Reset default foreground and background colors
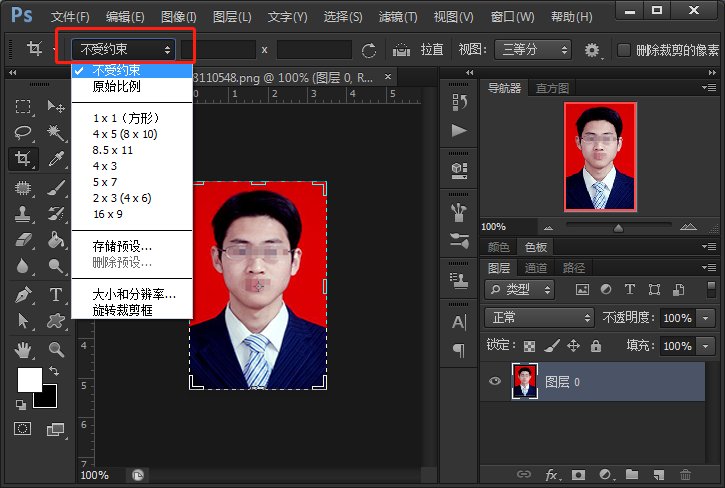Screen dimensions: 725x488 20,405
